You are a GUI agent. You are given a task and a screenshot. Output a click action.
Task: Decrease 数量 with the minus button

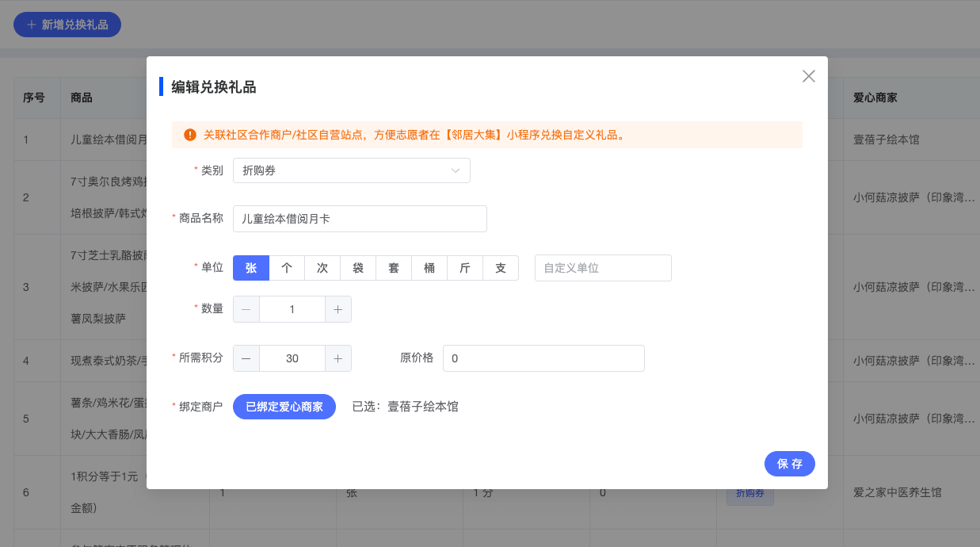[246, 309]
